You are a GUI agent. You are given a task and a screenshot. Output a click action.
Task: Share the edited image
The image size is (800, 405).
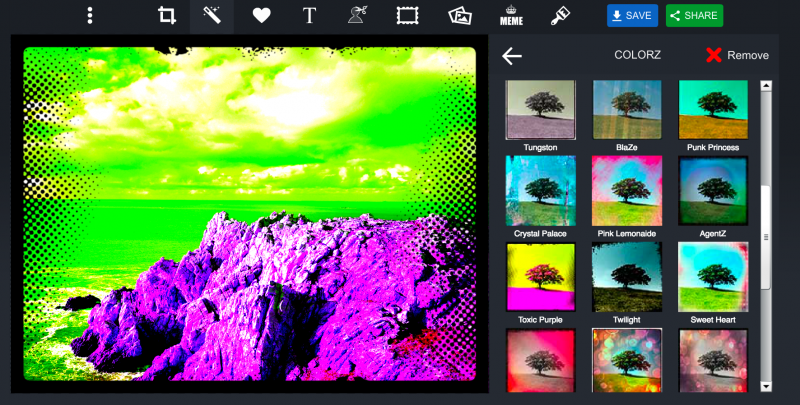694,15
